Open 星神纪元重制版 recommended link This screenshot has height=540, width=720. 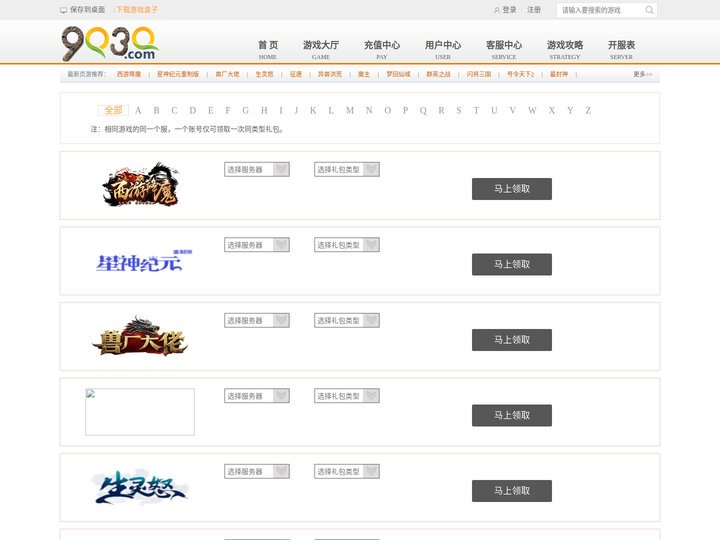click(178, 74)
